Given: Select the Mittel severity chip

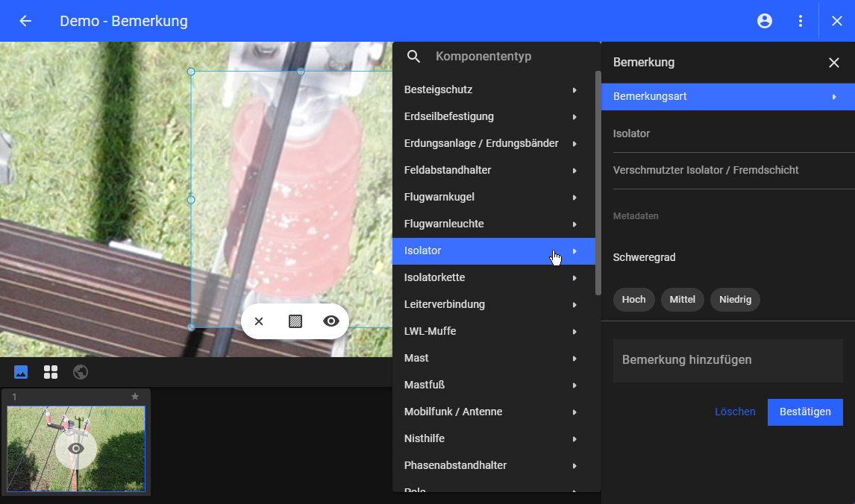Looking at the screenshot, I should point(682,300).
